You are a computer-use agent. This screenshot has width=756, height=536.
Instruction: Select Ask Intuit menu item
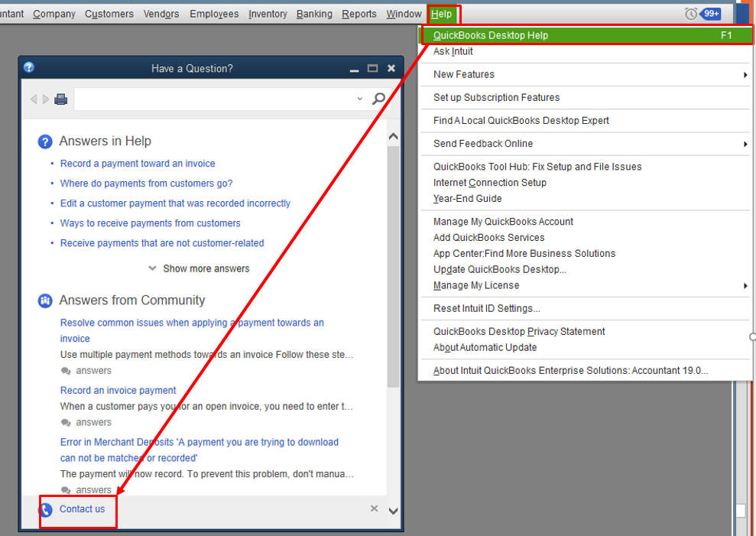tap(586, 51)
